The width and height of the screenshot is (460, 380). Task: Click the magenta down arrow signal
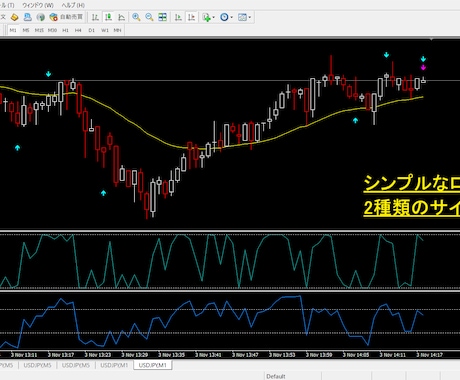423,68
